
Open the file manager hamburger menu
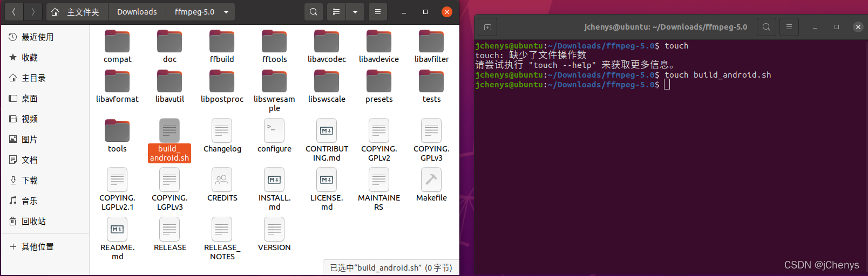378,11
